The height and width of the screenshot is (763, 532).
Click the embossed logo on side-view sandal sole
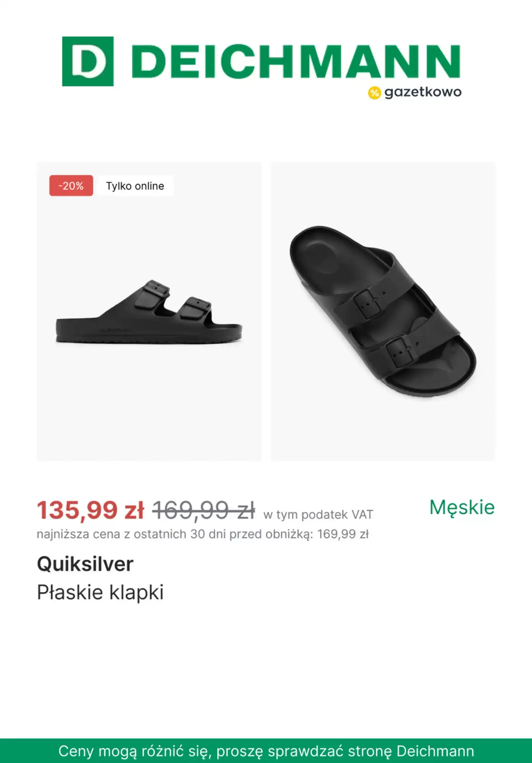click(113, 330)
